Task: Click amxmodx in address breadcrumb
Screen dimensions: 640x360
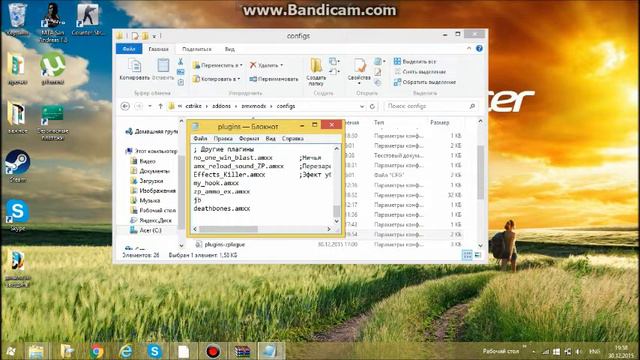Action: coord(253,106)
